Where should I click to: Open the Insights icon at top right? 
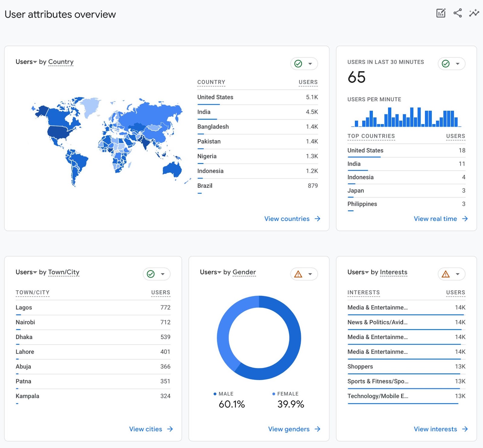(474, 13)
